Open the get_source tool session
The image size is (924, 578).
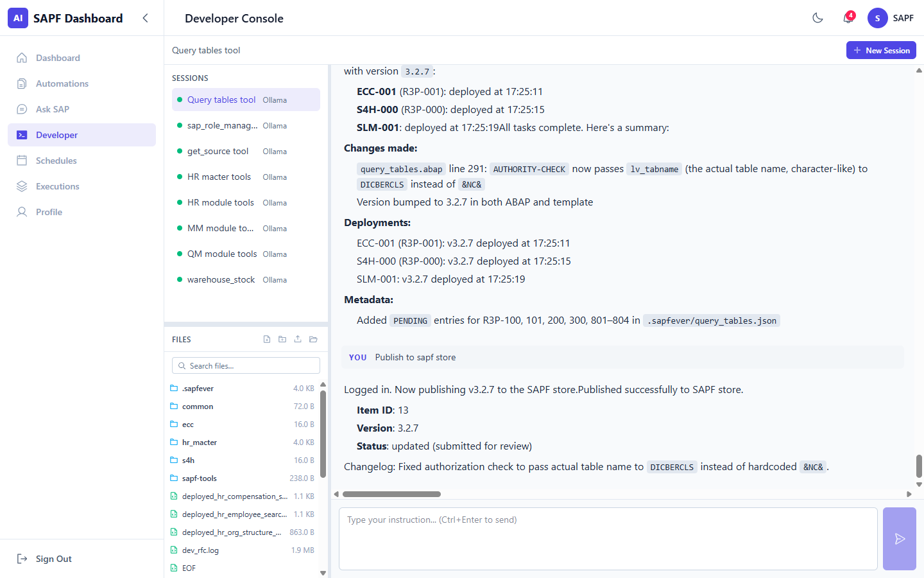pyautogui.click(x=246, y=151)
